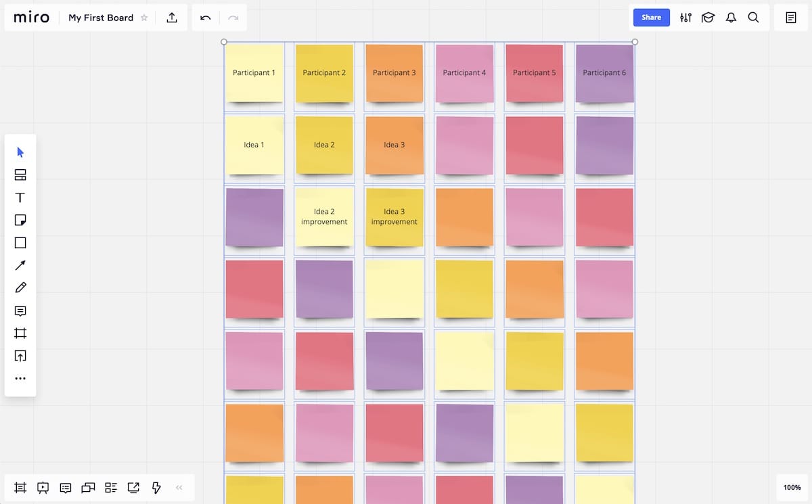This screenshot has width=812, height=504.
Task: Select the Participant 2 sticky note
Action: tap(324, 73)
